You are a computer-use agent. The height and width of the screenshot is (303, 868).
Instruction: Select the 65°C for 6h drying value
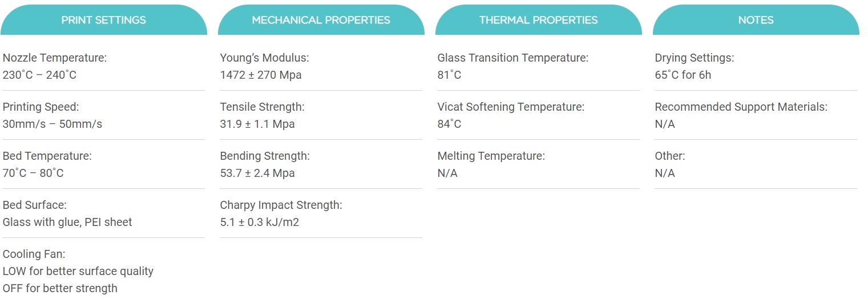(x=683, y=75)
